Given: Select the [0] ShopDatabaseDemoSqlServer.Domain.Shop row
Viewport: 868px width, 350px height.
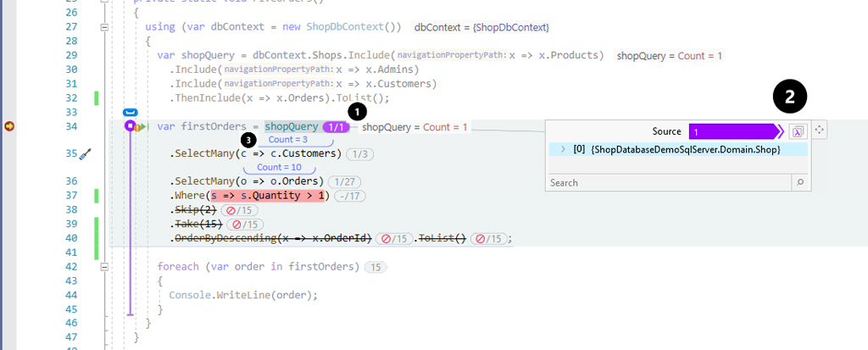Looking at the screenshot, I should (x=678, y=149).
